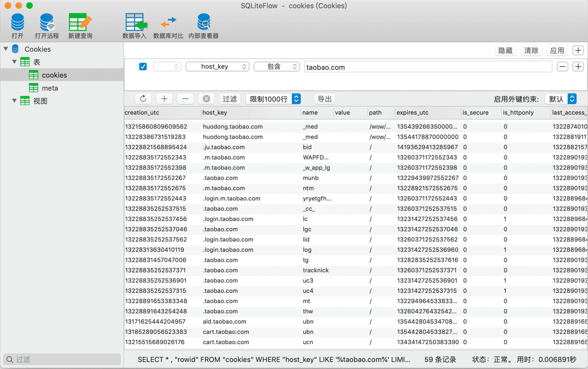588x369 pixels.
Task: Collapse the 视图 views group
Action: pos(14,101)
